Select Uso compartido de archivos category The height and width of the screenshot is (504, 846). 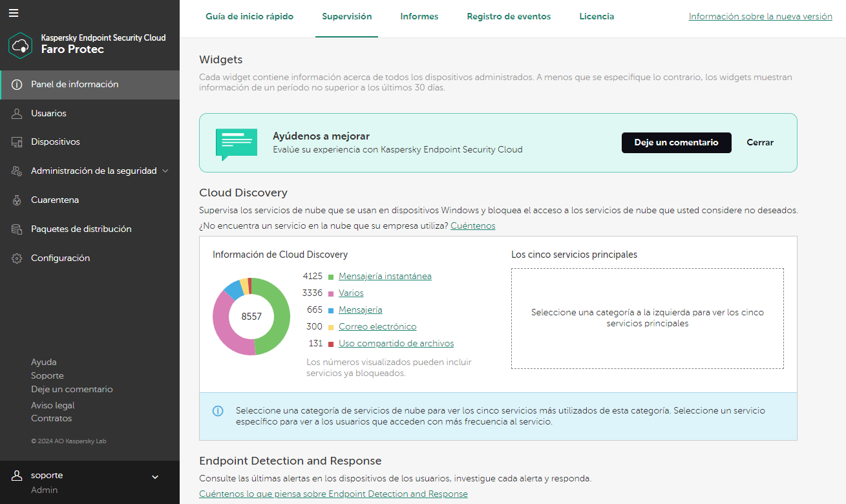(396, 344)
